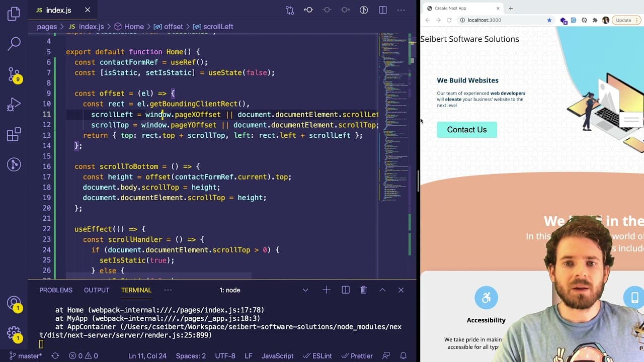Switch to the OUTPUT panel tab
644x362 pixels.
pyautogui.click(x=97, y=290)
